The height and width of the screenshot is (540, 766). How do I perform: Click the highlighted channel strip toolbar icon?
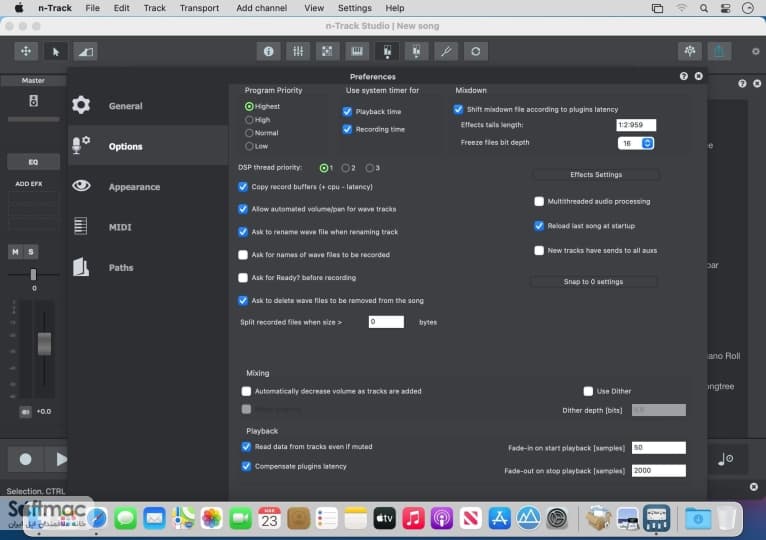(x=387, y=51)
